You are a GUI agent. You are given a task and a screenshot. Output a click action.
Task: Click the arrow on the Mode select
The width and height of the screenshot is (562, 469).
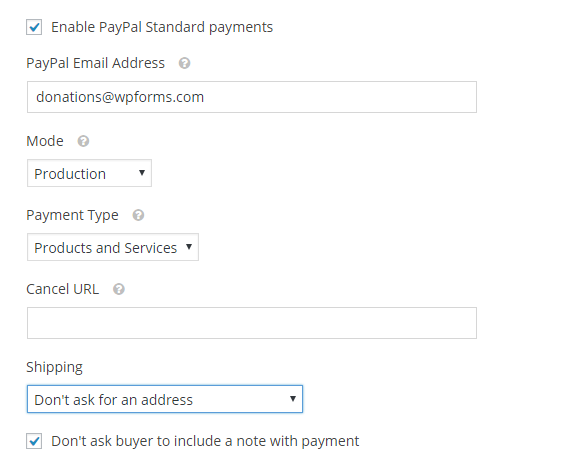[142, 173]
